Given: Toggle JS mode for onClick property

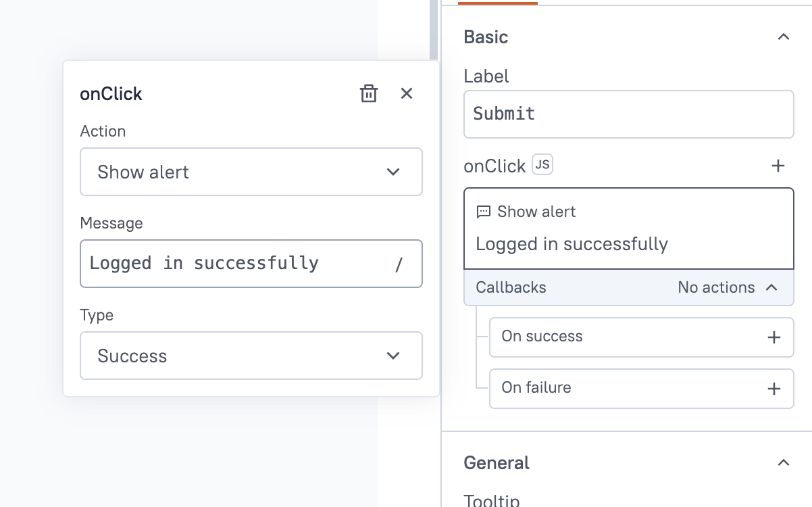Looking at the screenshot, I should [x=542, y=165].
